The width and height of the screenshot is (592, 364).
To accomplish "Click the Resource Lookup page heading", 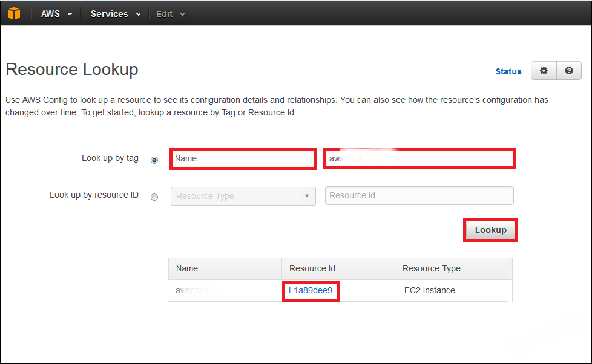I will (72, 70).
